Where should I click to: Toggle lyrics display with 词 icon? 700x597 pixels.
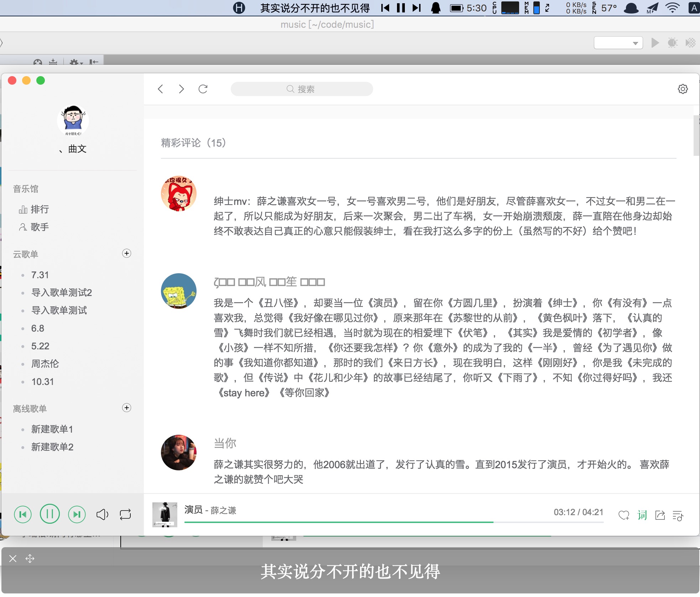pyautogui.click(x=642, y=515)
